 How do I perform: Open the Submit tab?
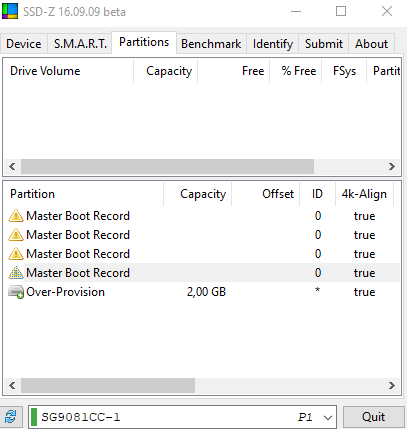tap(324, 44)
